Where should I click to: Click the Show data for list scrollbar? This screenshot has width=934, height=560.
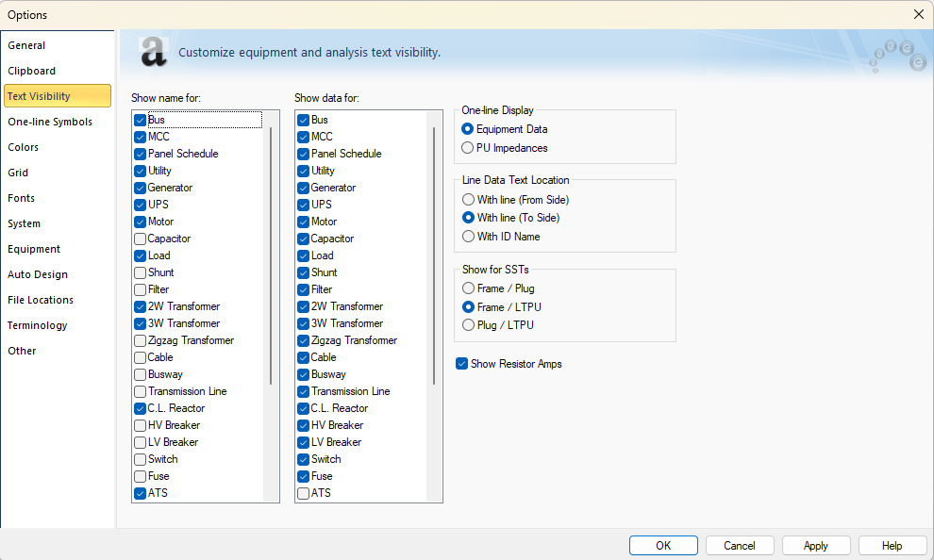click(434, 255)
